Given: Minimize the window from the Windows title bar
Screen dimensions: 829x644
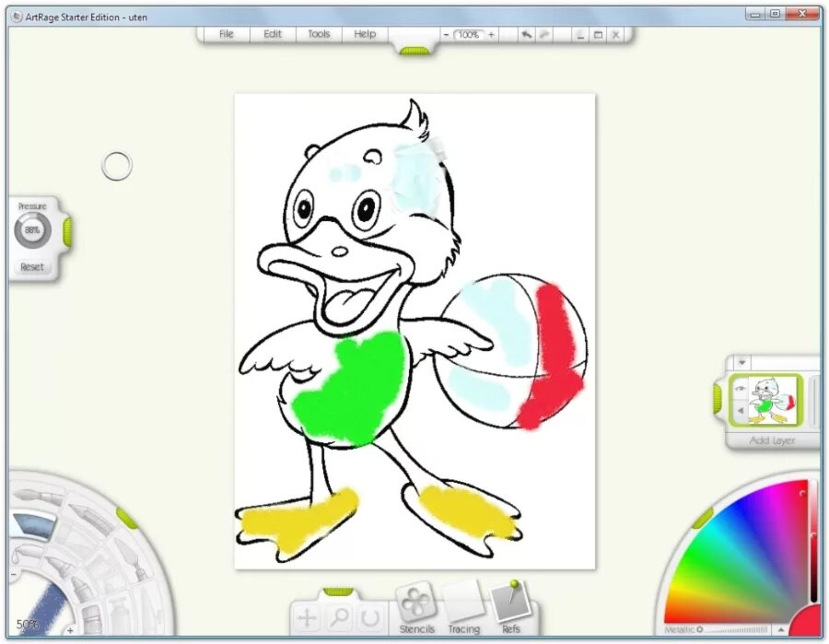Looking at the screenshot, I should pyautogui.click(x=756, y=14).
